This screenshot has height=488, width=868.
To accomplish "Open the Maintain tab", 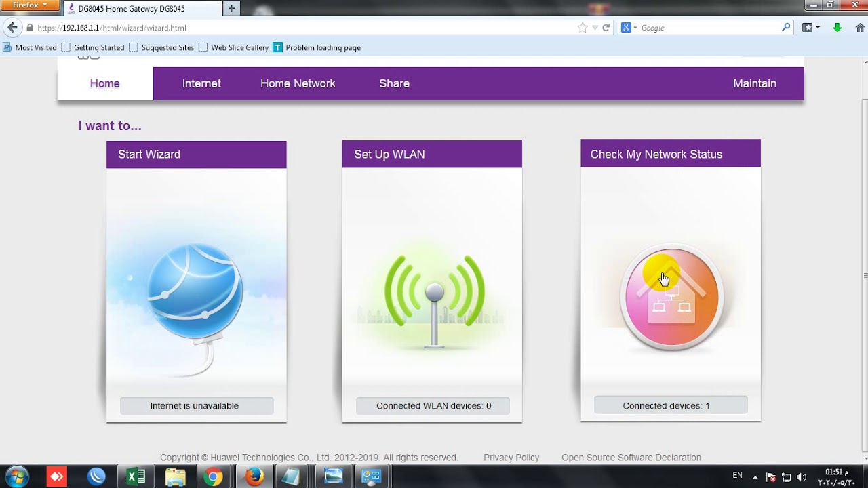I will (755, 83).
